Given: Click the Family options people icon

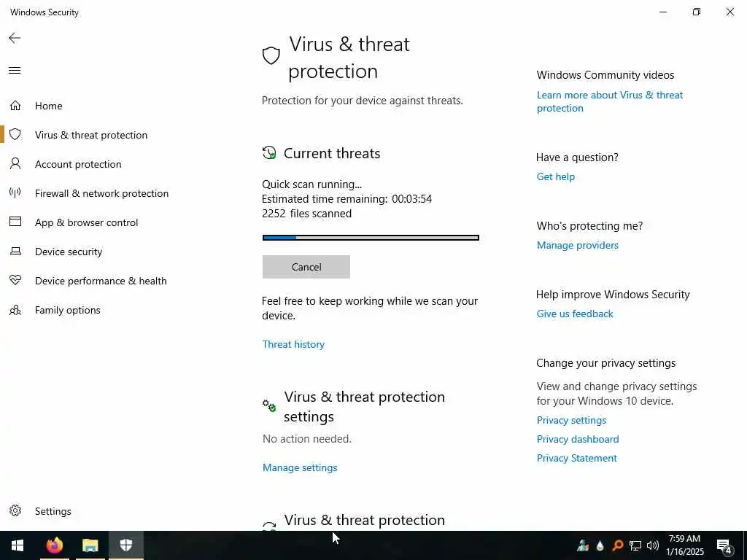Looking at the screenshot, I should (x=15, y=310).
